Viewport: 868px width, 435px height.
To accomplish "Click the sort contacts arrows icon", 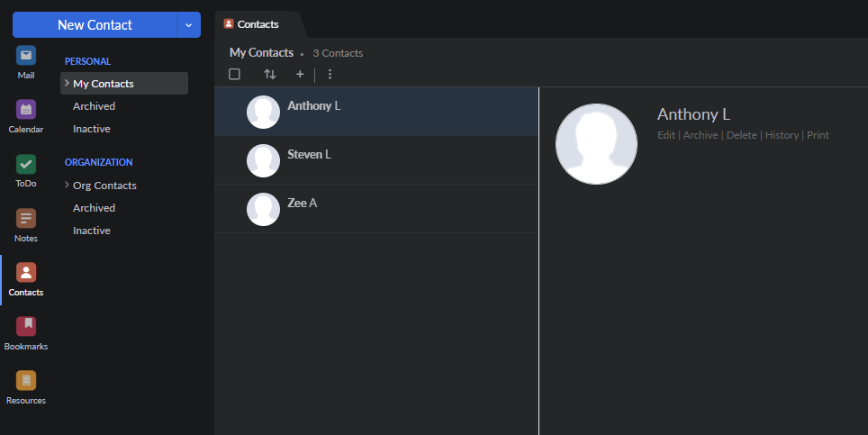I will click(269, 74).
